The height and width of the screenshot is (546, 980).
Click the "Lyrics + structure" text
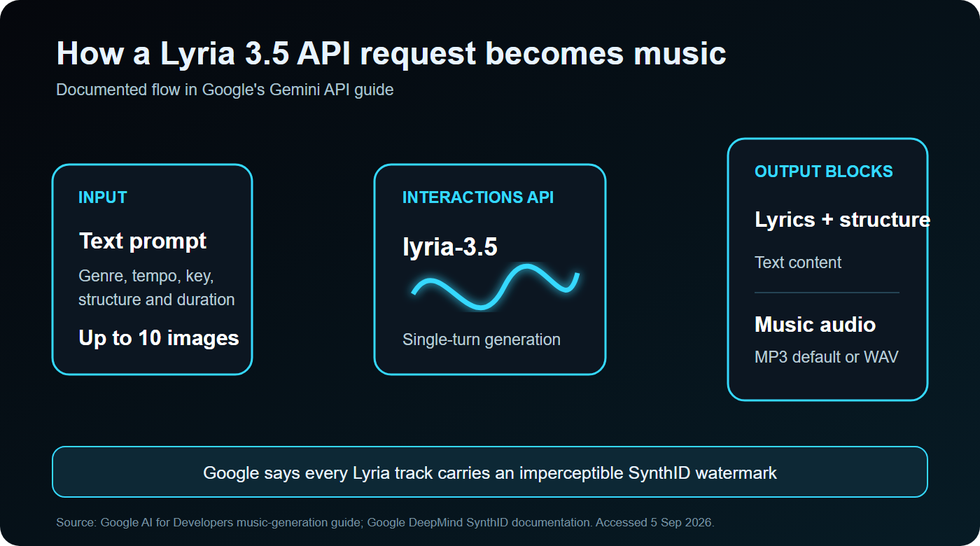click(x=842, y=220)
